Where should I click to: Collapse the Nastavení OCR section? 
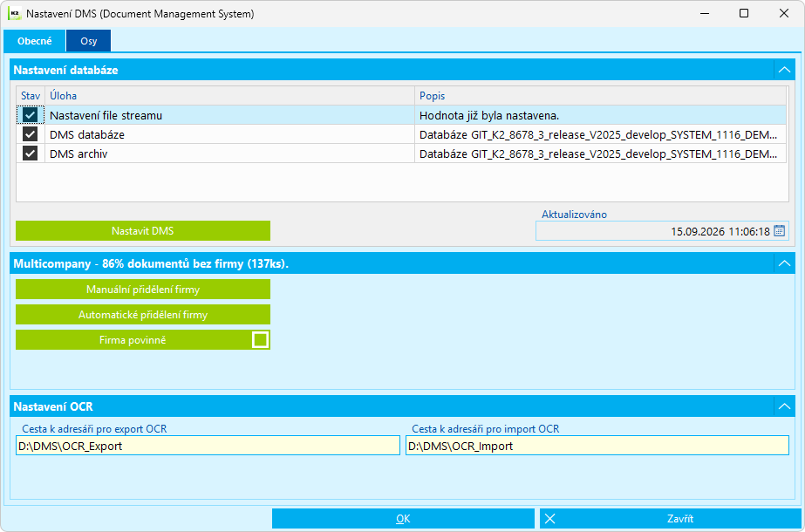[784, 406]
